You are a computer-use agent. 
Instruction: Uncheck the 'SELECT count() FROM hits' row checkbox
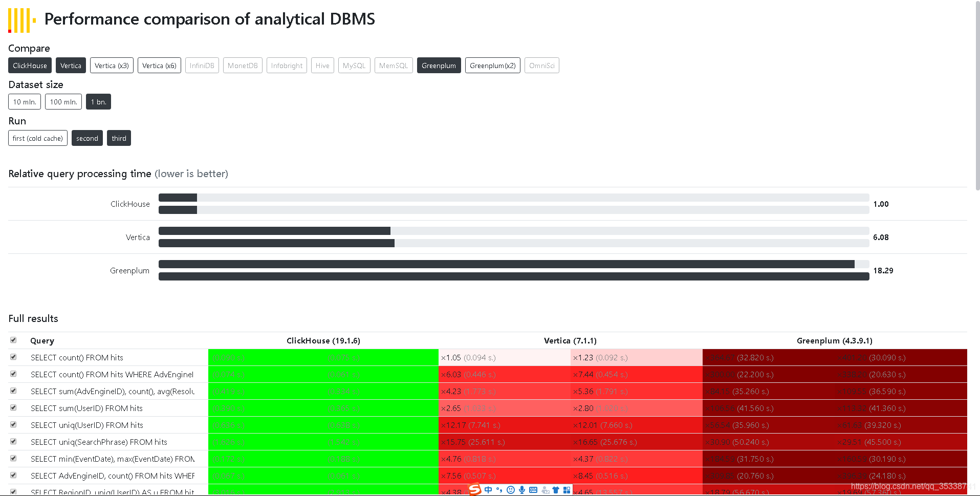[13, 357]
